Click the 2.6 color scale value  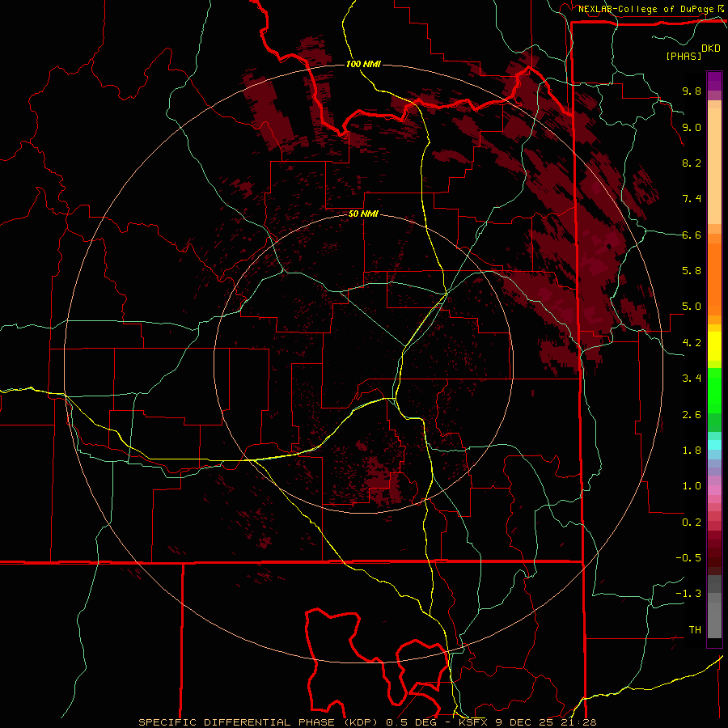pyautogui.click(x=692, y=415)
